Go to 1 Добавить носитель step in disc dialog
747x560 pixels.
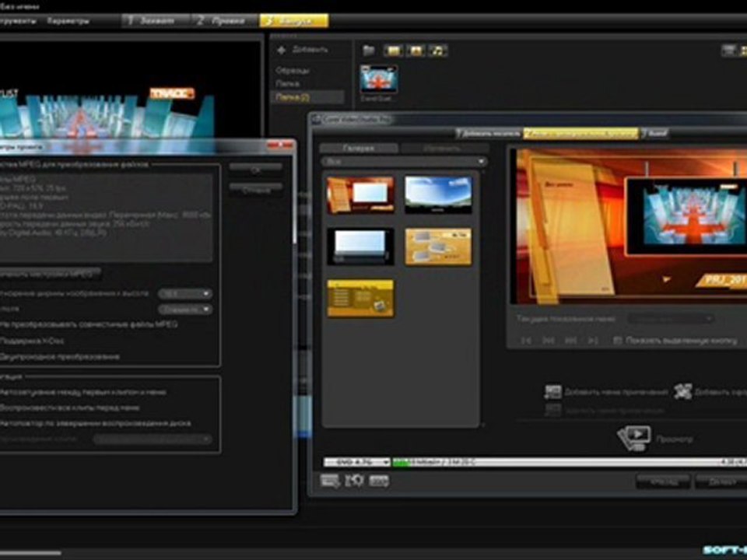(489, 134)
